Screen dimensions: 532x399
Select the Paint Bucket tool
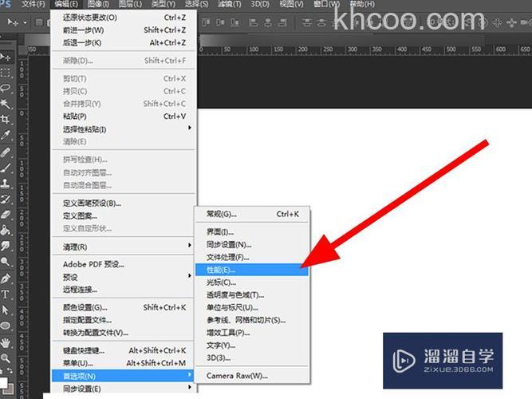(x=6, y=231)
